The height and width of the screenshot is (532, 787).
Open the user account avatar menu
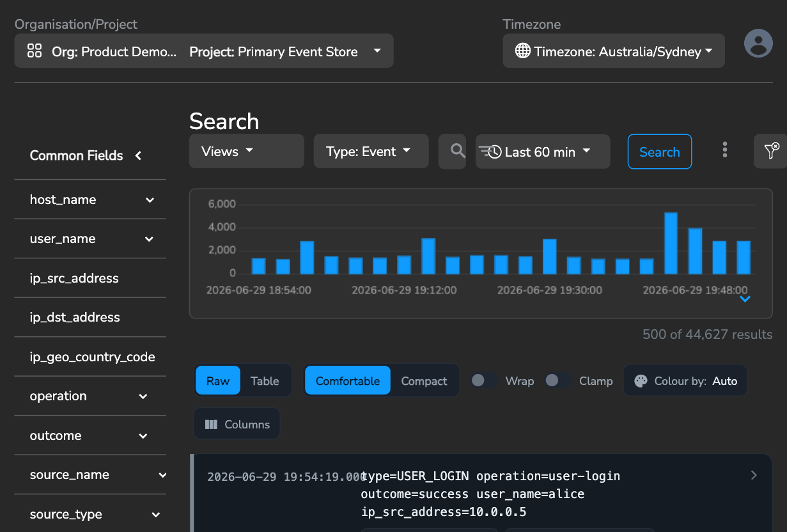click(x=758, y=43)
